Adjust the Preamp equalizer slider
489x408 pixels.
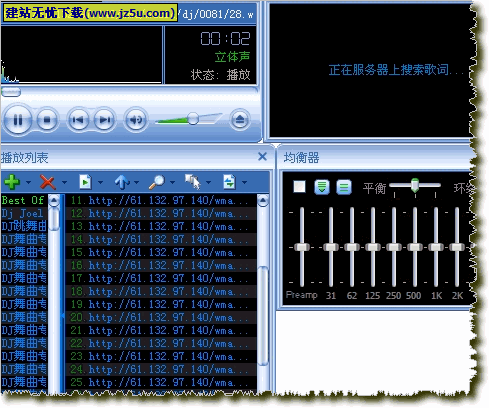302,247
